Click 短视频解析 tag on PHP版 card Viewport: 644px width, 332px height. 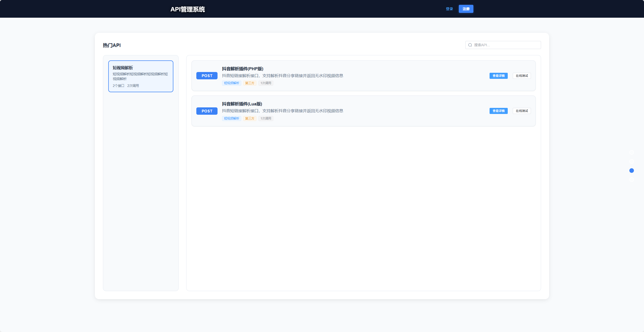coord(232,83)
